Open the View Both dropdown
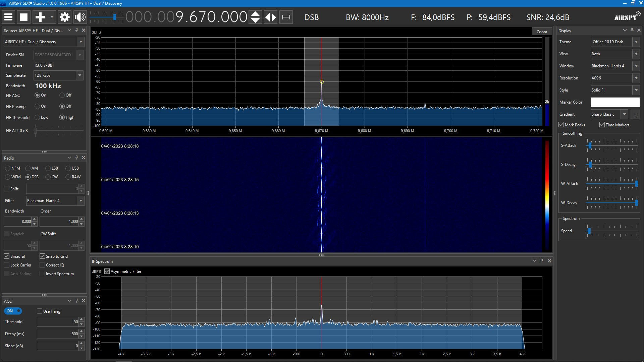This screenshot has width=644, height=362. point(615,54)
